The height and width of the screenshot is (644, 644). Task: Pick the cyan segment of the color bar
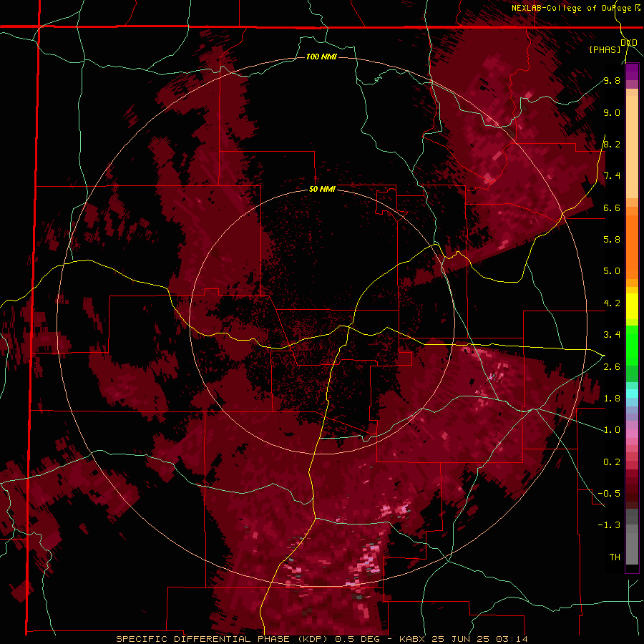[x=632, y=393]
